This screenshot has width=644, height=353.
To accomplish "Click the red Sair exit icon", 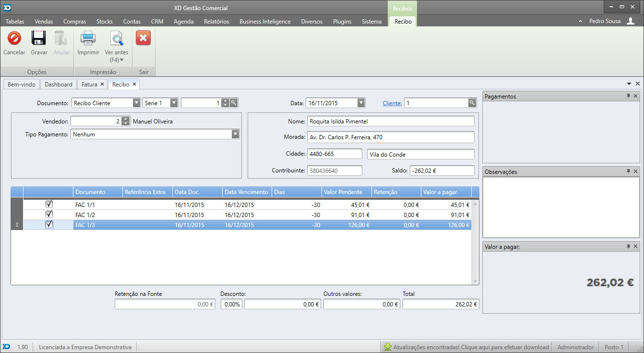I will pyautogui.click(x=143, y=38).
